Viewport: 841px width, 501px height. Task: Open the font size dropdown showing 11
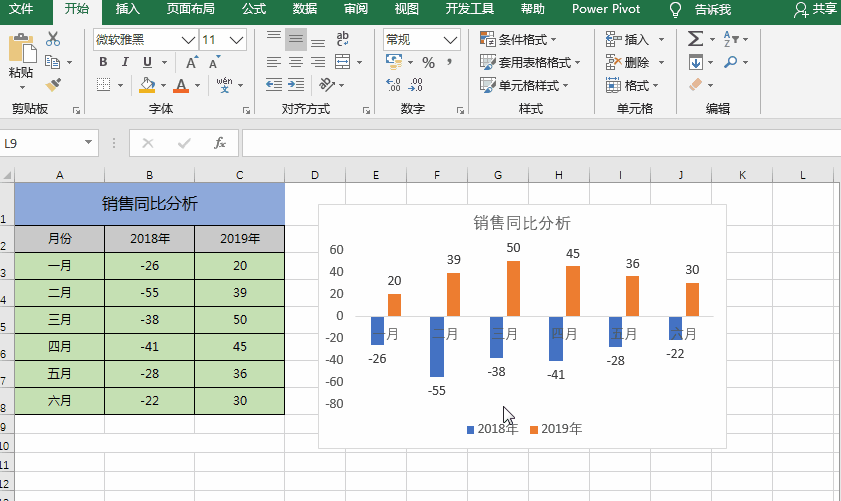pyautogui.click(x=236, y=40)
